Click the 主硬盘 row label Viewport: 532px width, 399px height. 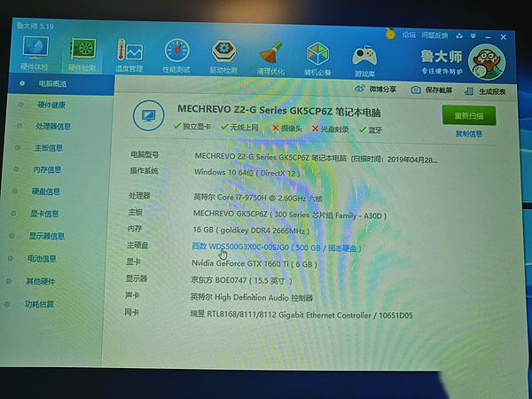[x=137, y=245]
